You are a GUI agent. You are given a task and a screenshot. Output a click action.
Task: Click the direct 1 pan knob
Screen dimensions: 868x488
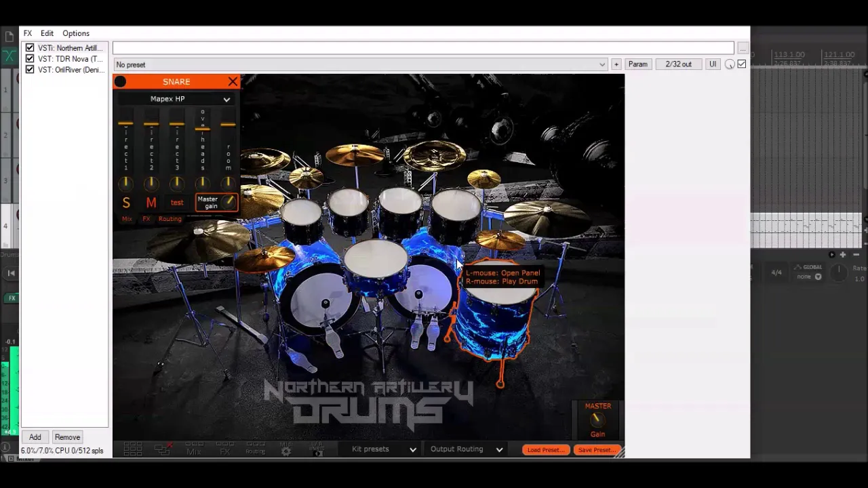[x=125, y=183]
